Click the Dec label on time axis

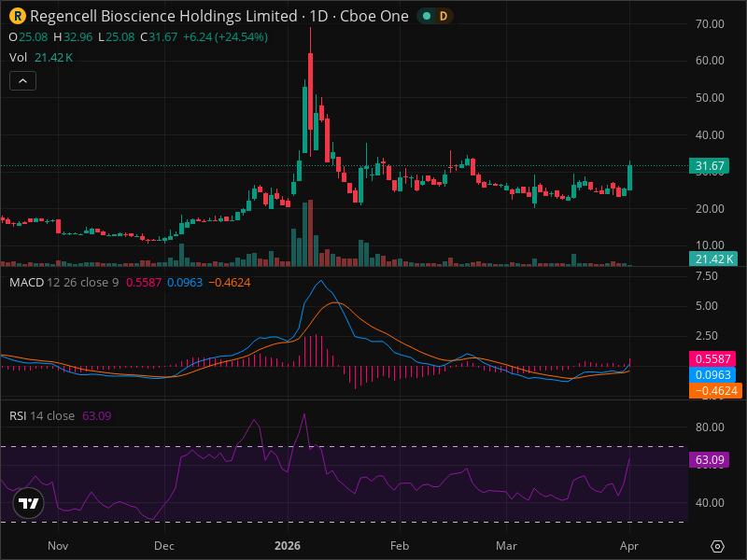(x=164, y=546)
